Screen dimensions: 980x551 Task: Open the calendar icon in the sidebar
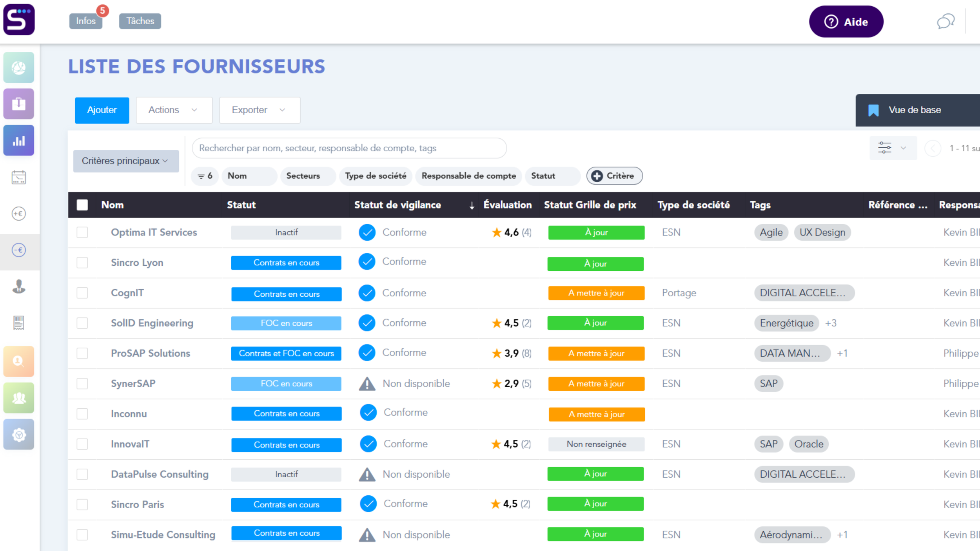18,178
